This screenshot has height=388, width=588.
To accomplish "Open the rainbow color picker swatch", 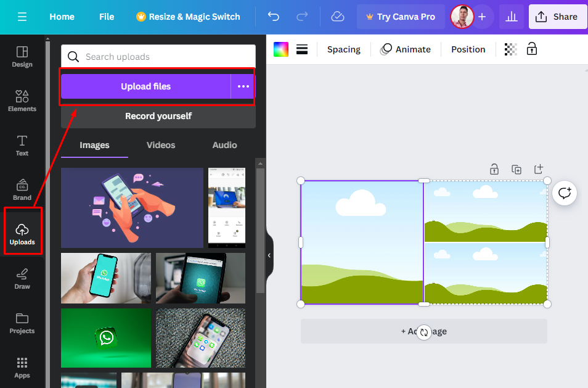I will (281, 49).
